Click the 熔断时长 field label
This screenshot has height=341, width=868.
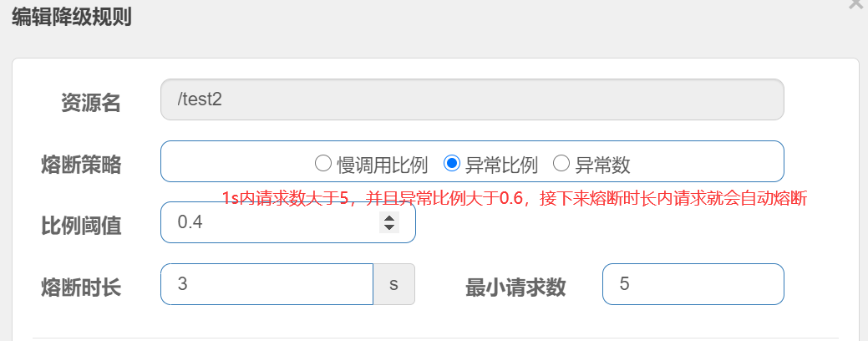pyautogui.click(x=81, y=288)
